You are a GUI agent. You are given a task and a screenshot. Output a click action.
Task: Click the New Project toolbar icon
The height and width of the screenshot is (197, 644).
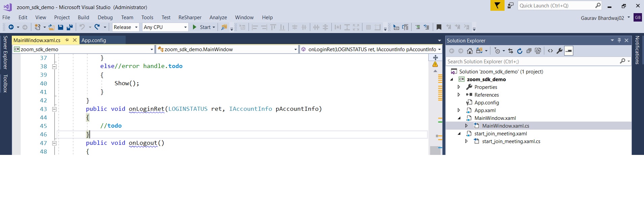(37, 27)
